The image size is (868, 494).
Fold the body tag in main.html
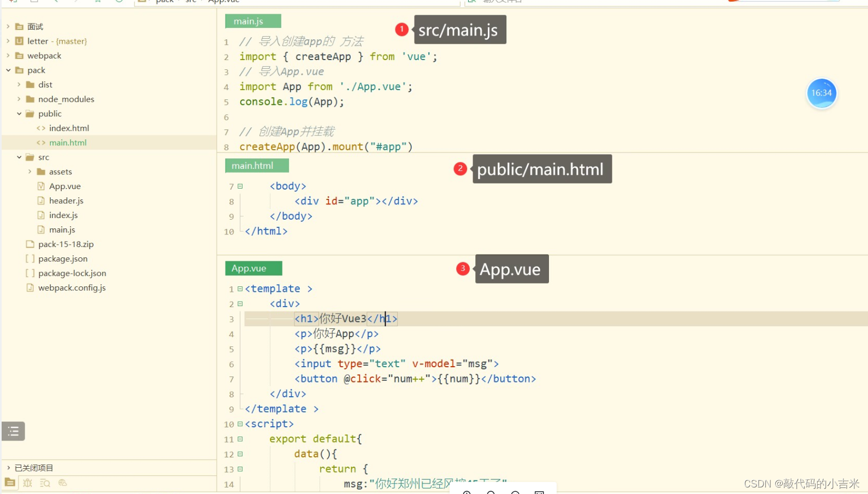click(240, 186)
